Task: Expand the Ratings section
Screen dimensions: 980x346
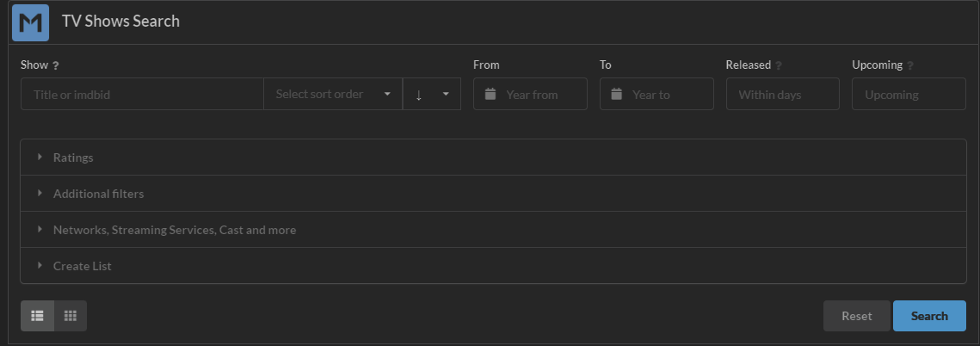Action: (x=73, y=158)
